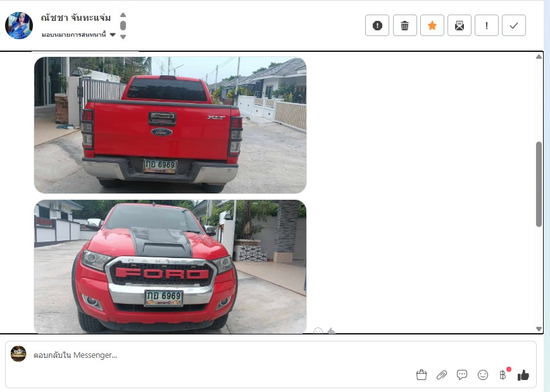Click the spam report icon in header

377,25
